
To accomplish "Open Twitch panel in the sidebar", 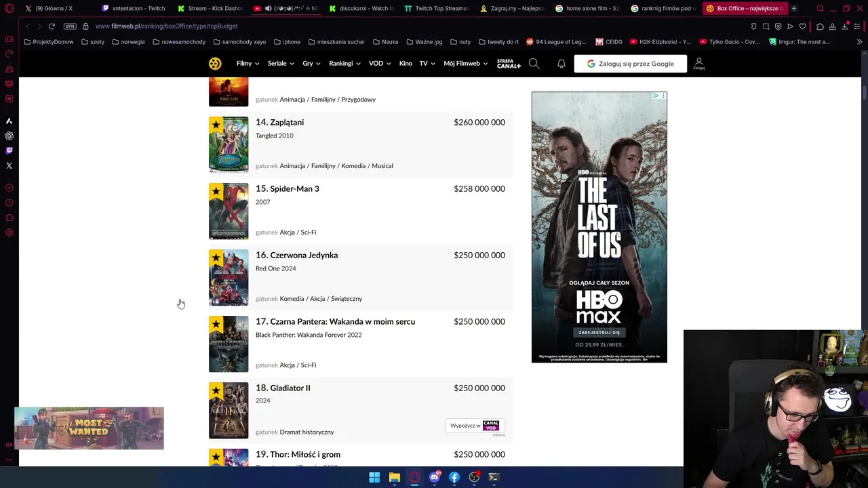I will [9, 150].
